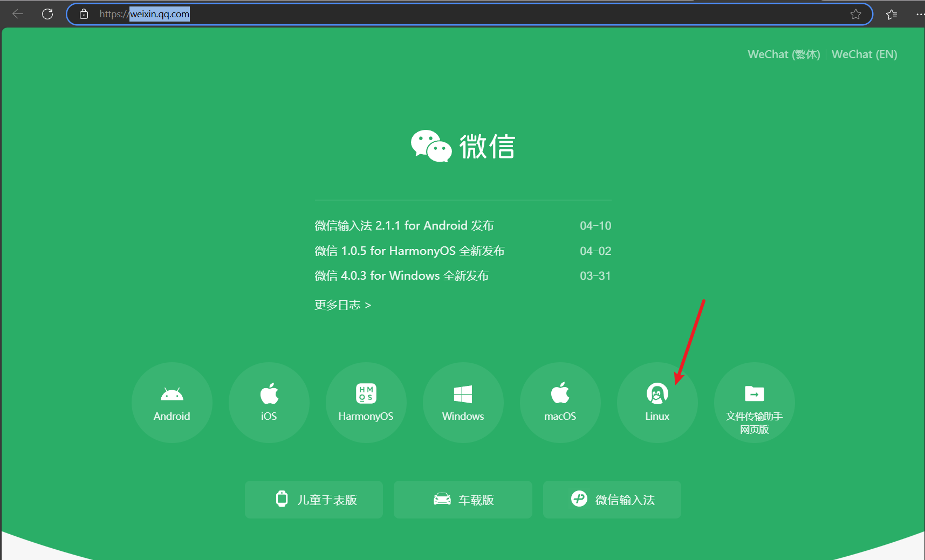Open 微信输入法 download page

pos(611,499)
